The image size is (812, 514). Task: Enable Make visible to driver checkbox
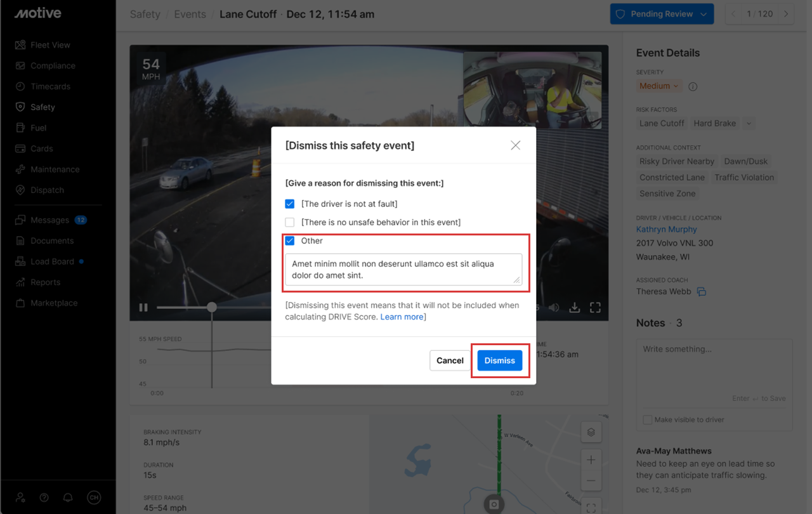click(x=647, y=419)
